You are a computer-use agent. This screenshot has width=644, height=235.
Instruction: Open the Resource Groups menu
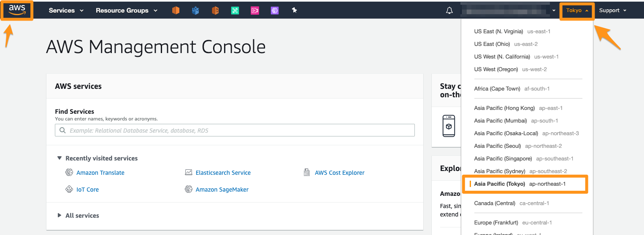(x=127, y=11)
